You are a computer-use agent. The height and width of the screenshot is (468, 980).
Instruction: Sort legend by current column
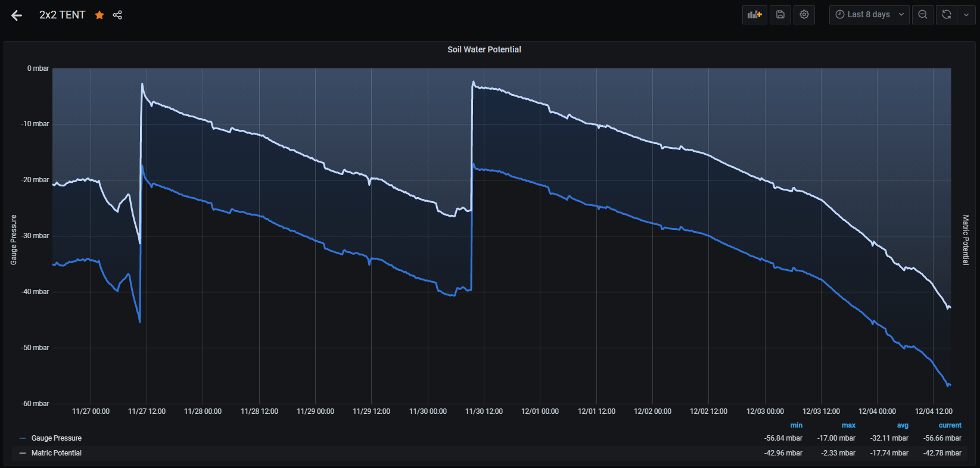pos(950,425)
